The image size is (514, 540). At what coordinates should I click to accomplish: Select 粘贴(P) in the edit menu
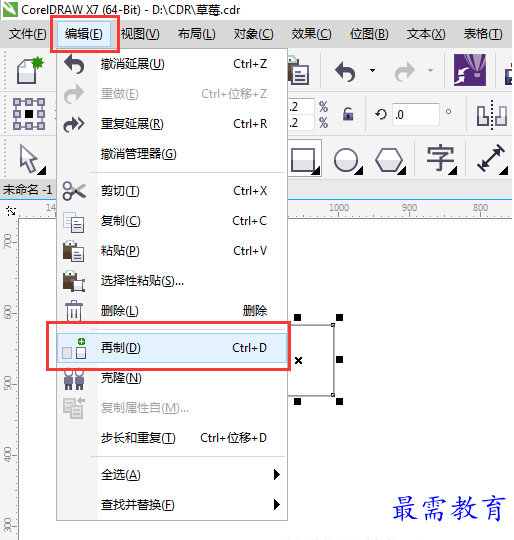[x=172, y=251]
